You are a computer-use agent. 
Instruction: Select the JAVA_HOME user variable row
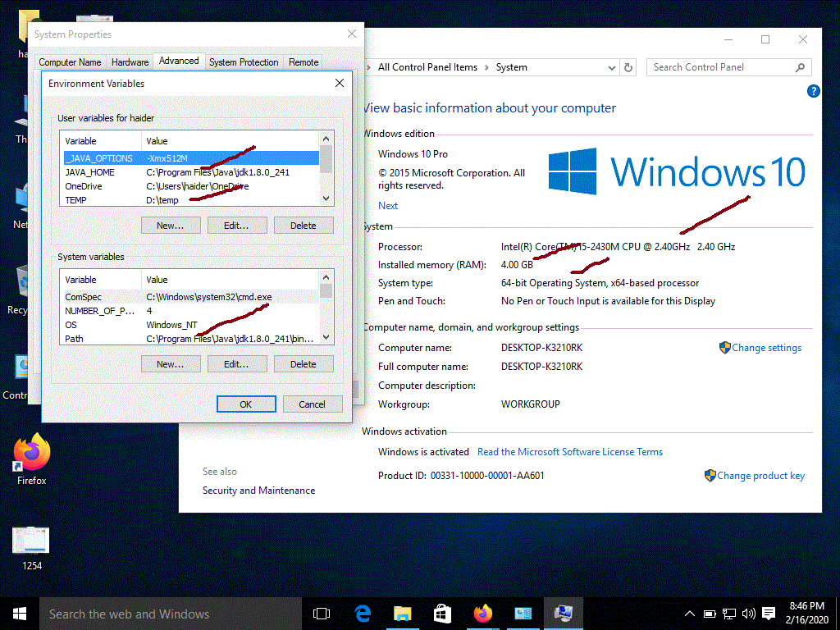click(191, 172)
